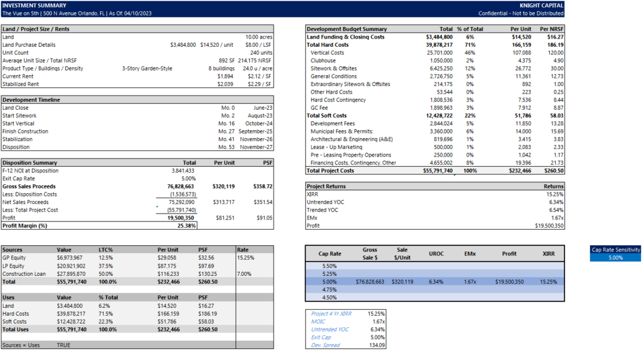This screenshot has width=644, height=351.
Task: Select the UROC column header
Action: pyautogui.click(x=436, y=254)
